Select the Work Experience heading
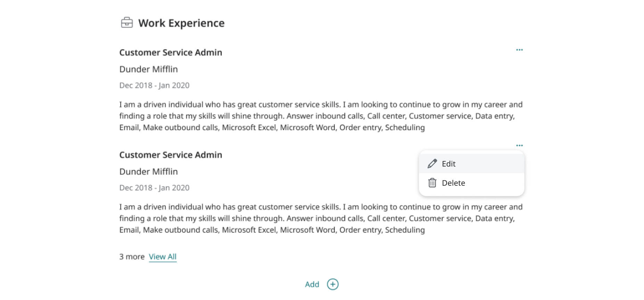Viewport: 644px width, 300px height. [x=181, y=23]
